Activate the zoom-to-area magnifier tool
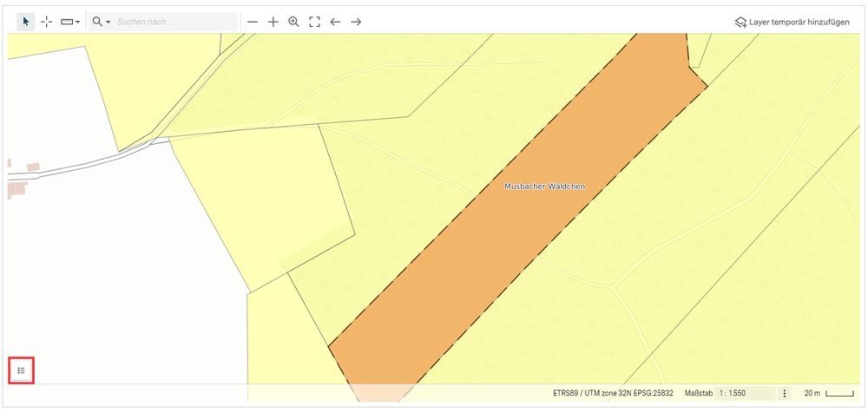The image size is (868, 413). tap(294, 21)
